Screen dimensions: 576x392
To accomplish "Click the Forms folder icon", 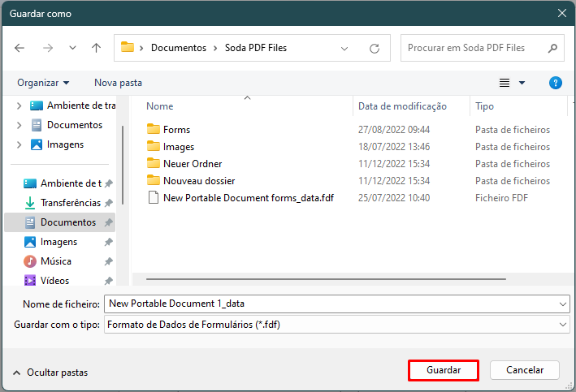I will [154, 129].
